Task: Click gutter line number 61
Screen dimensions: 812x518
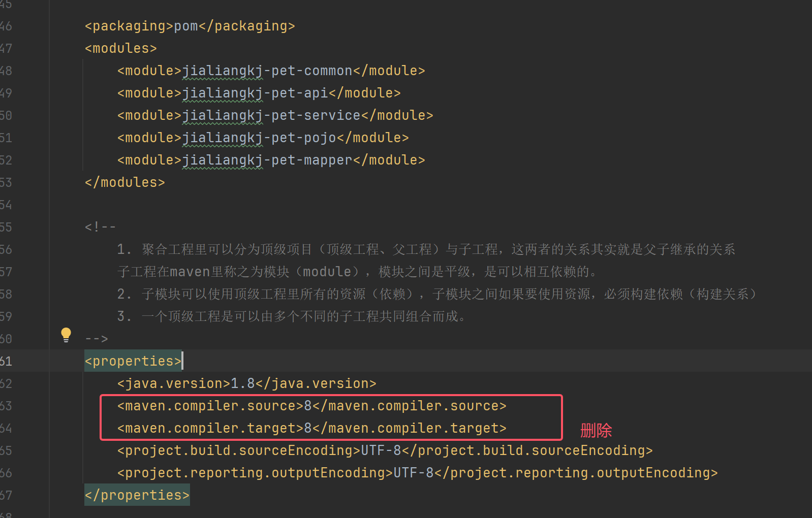Action: pyautogui.click(x=6, y=361)
